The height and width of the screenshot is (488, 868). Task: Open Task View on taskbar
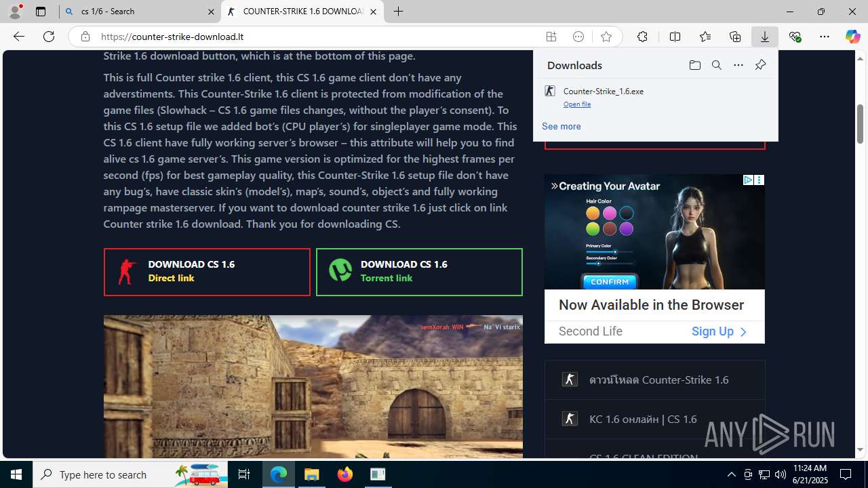click(245, 474)
